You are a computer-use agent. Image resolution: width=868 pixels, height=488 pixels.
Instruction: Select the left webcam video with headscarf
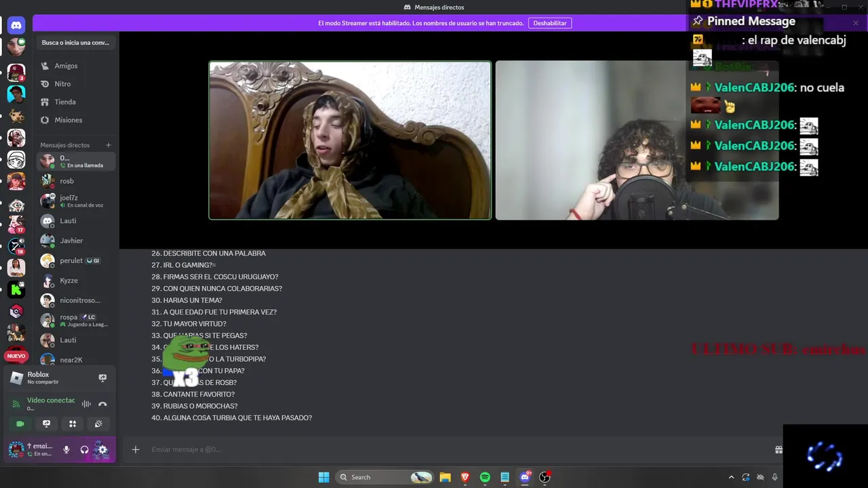pyautogui.click(x=350, y=140)
